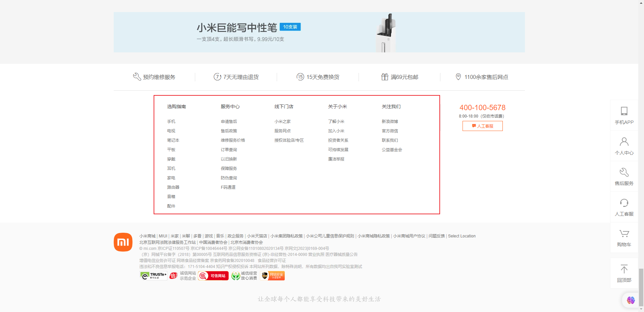Click the 7天无理由退货 policy link
The width and height of the screenshot is (644, 312).
[x=236, y=77]
